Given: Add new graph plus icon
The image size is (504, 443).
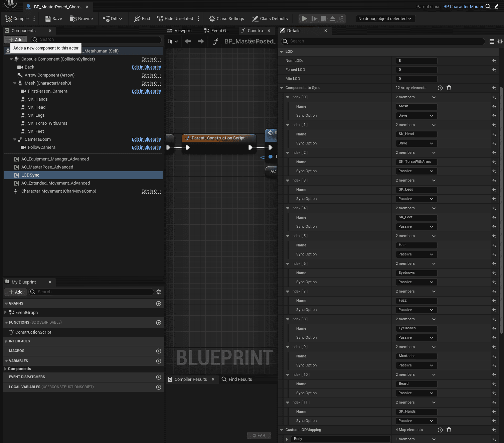Looking at the screenshot, I should [x=159, y=304].
